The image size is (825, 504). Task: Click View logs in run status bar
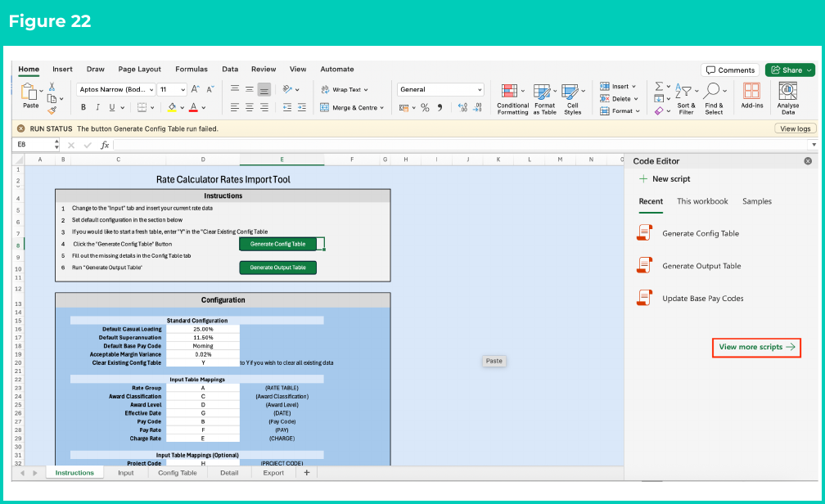pyautogui.click(x=795, y=128)
